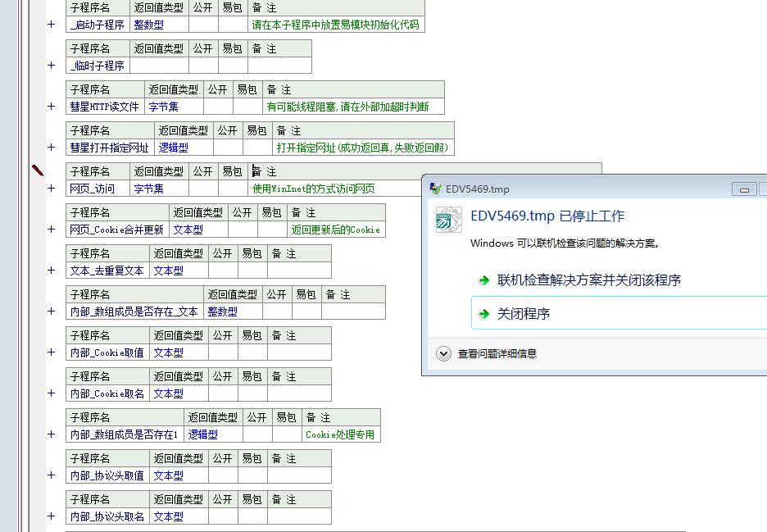Expand the 内部_Cookie取名 subroutine plus sign
The height and width of the screenshot is (532, 767).
[x=52, y=393]
